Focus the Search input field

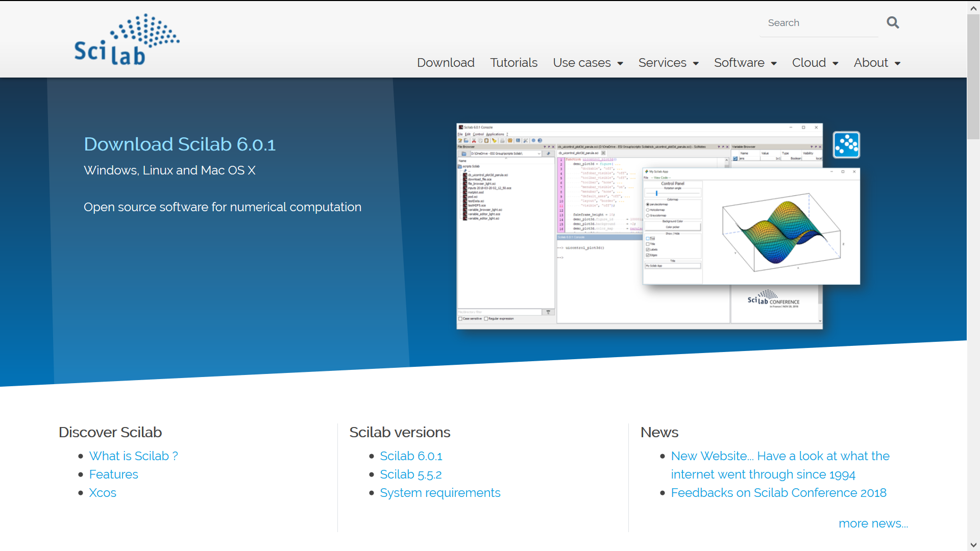(819, 23)
